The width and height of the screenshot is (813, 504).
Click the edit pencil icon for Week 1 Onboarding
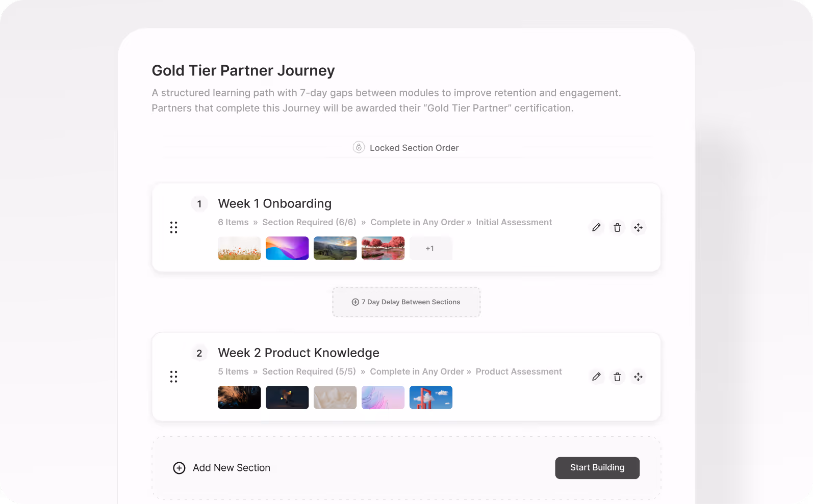[596, 227]
